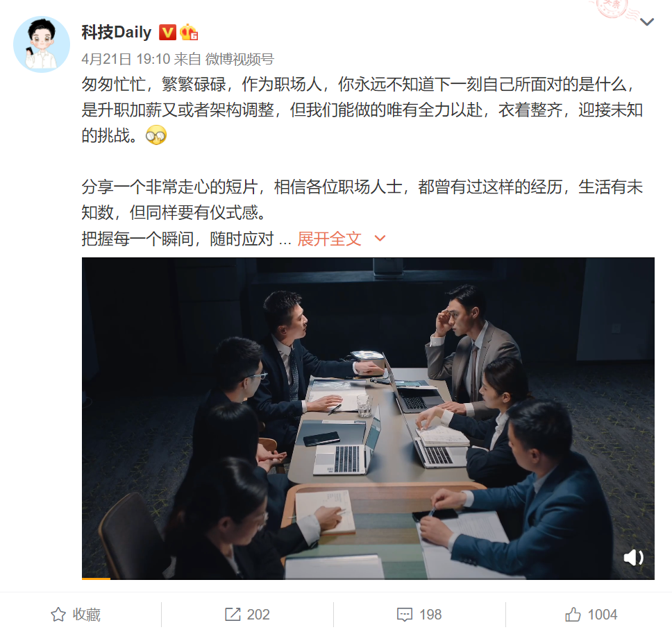
Task: Click the chevron beside 展开全文
Action: (380, 239)
